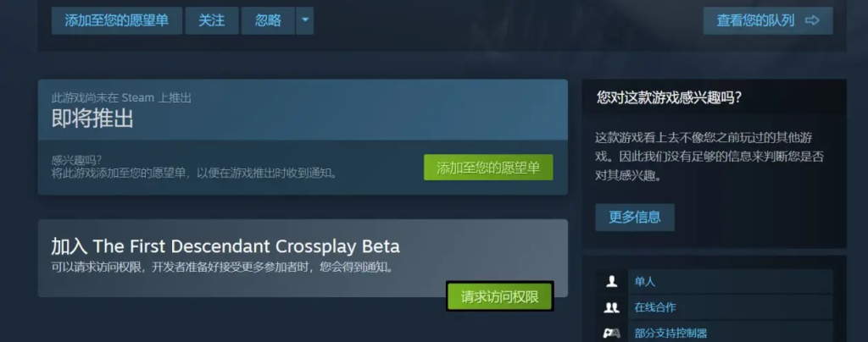
Task: Click the 您对这款游戏感兴趣吗? panel heading
Action: [x=670, y=98]
